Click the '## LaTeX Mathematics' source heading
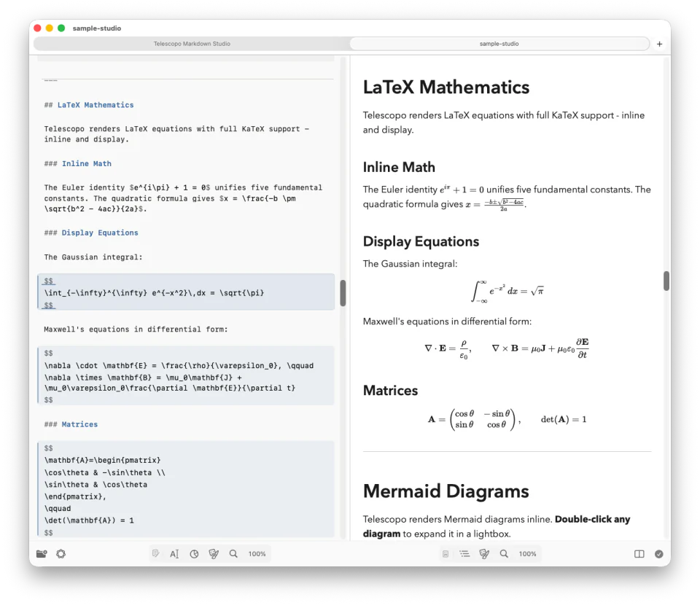This screenshot has width=700, height=605. (89, 105)
